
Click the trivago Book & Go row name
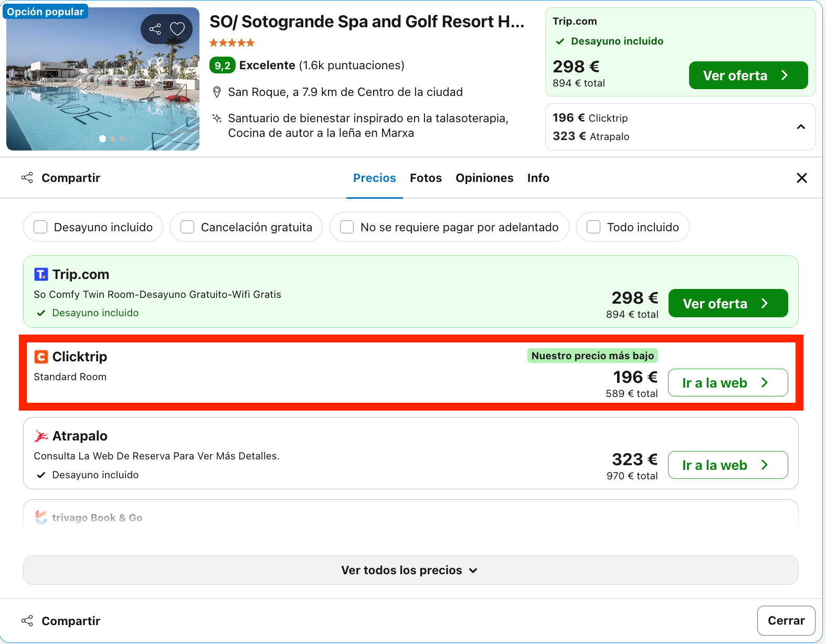point(97,518)
